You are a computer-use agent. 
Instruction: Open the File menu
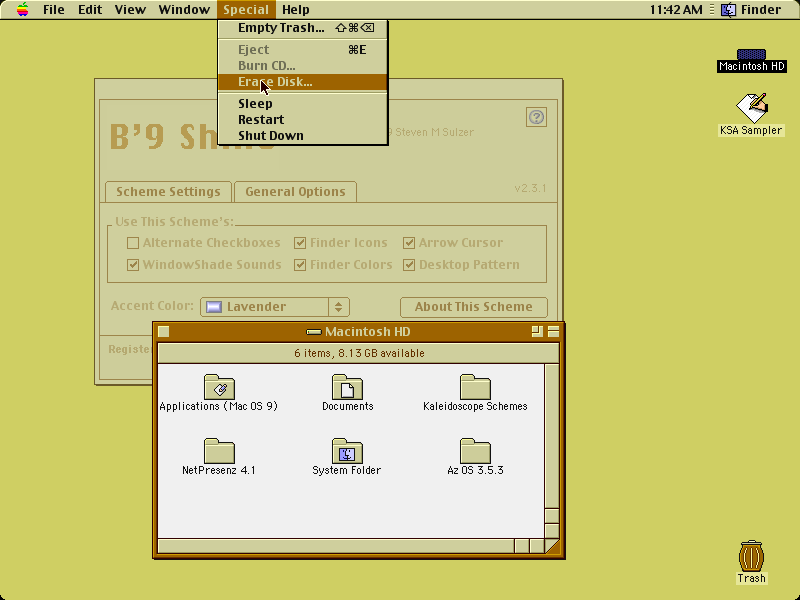pos(54,10)
